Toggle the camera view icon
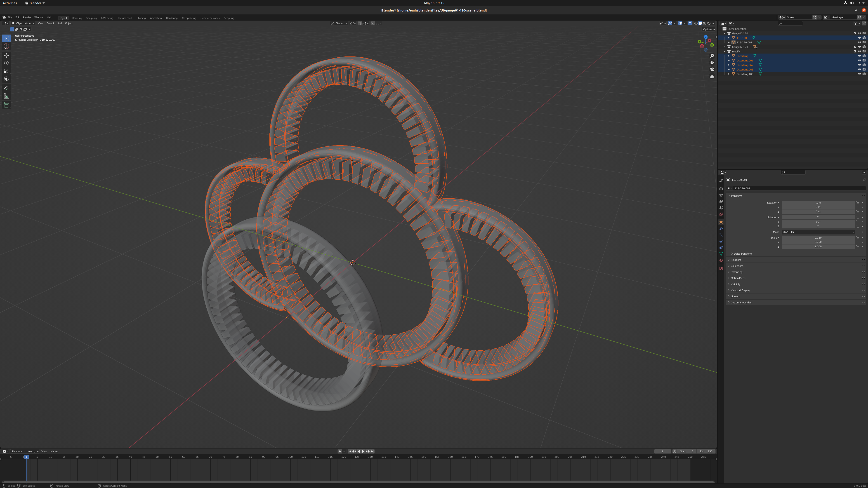This screenshot has width=868, height=488. pyautogui.click(x=712, y=69)
